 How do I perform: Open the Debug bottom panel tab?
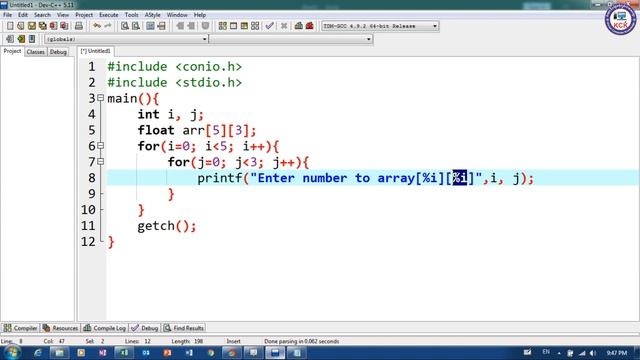pyautogui.click(x=145, y=328)
